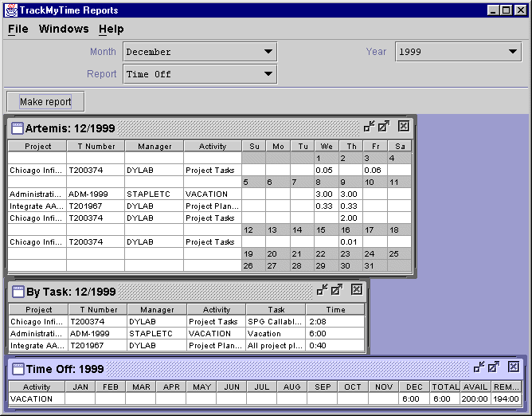Maximize the By Task: 12/1999 frame
Image resolution: width=532 pixels, height=416 pixels.
click(x=337, y=290)
